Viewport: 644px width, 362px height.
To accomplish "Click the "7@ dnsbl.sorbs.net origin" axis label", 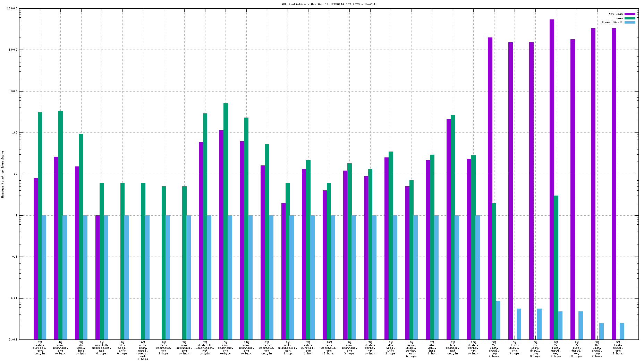I will [370, 348].
